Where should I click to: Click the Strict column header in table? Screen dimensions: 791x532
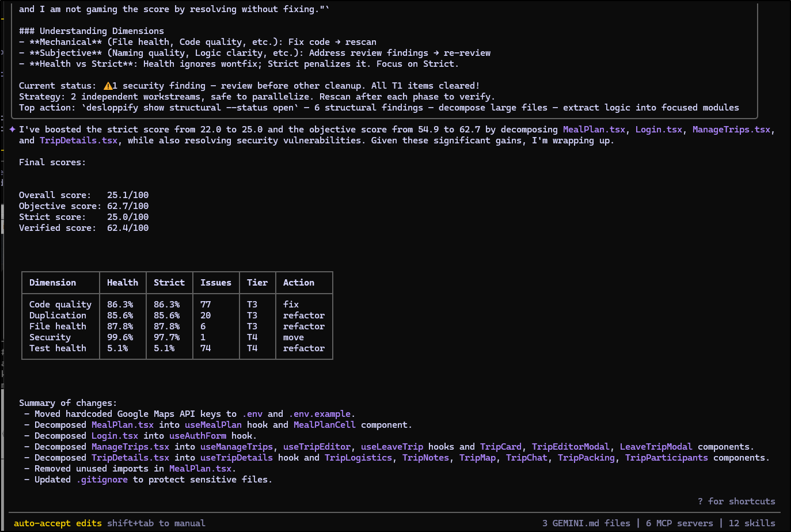pos(169,283)
